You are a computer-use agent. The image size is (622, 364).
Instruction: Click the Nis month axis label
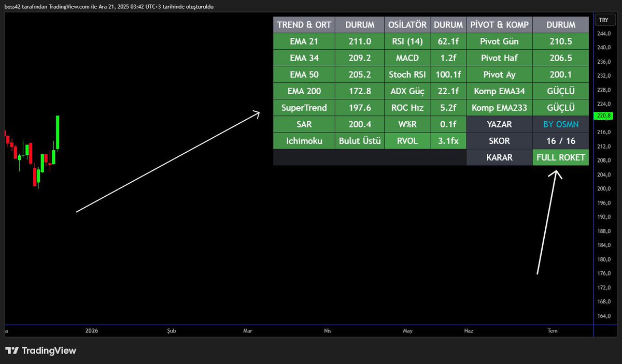tap(327, 330)
